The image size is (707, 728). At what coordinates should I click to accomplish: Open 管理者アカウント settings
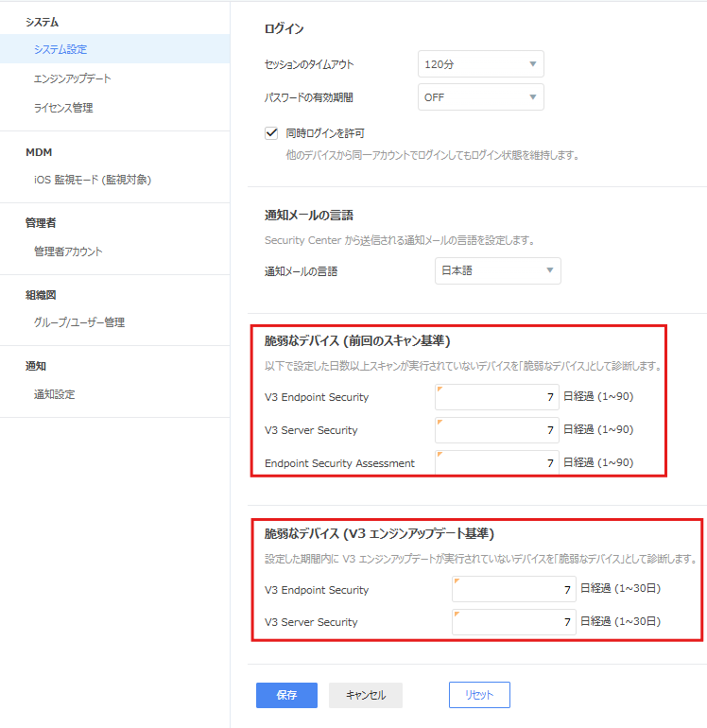pyautogui.click(x=68, y=251)
